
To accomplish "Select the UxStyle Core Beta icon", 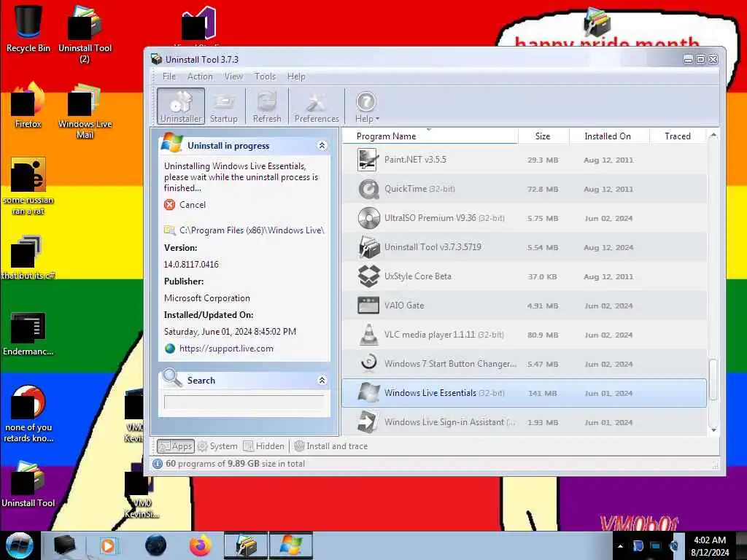I will click(368, 276).
